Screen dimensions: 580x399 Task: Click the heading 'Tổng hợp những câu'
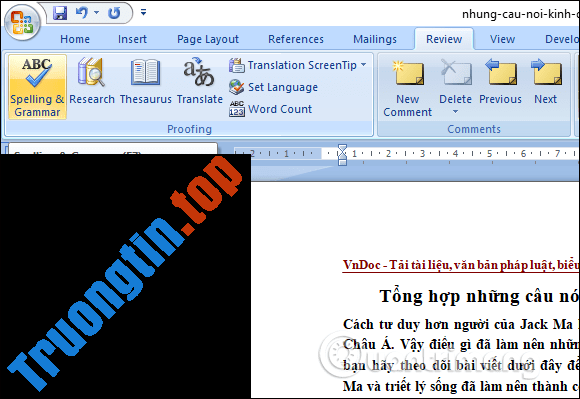pos(479,296)
